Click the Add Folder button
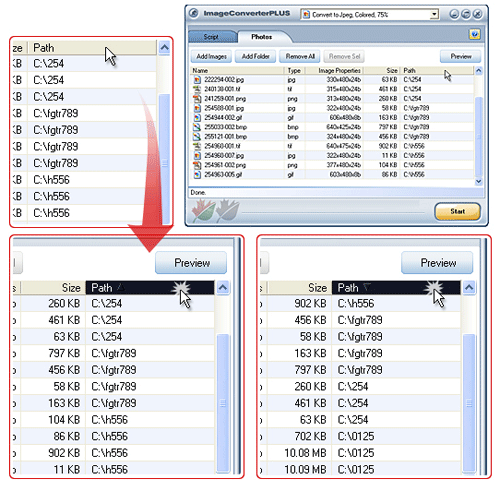The height and width of the screenshot is (491, 500). click(255, 56)
